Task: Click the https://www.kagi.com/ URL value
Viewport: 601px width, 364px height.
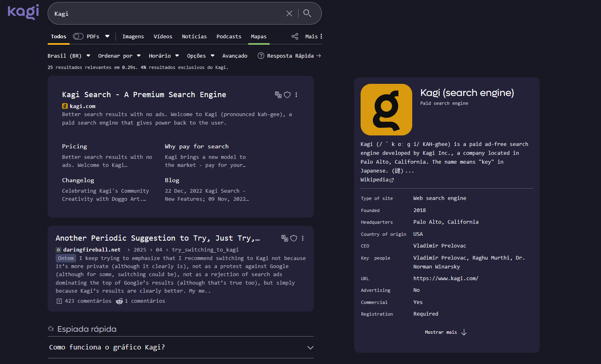Action: click(446, 279)
